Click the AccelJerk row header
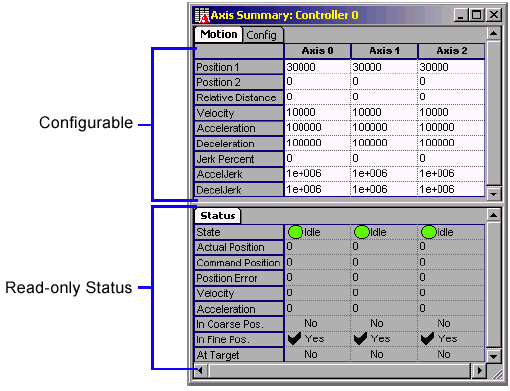This screenshot has width=510, height=391. coord(239,174)
